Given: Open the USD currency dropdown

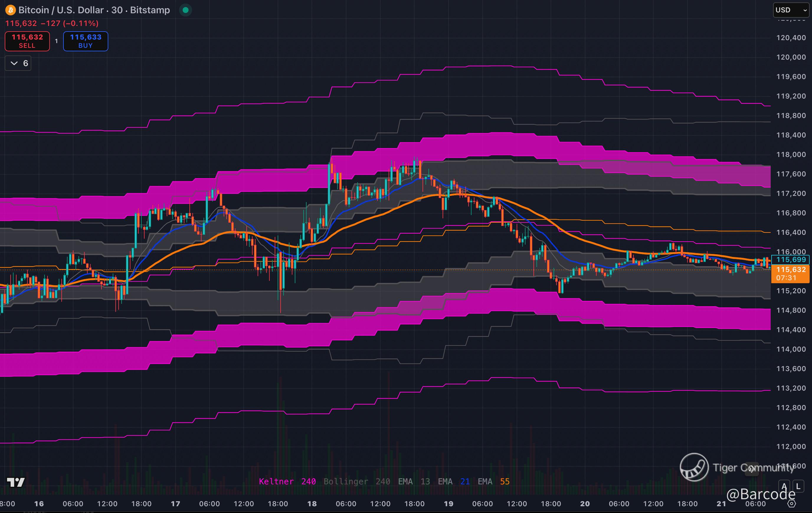Looking at the screenshot, I should point(790,10).
